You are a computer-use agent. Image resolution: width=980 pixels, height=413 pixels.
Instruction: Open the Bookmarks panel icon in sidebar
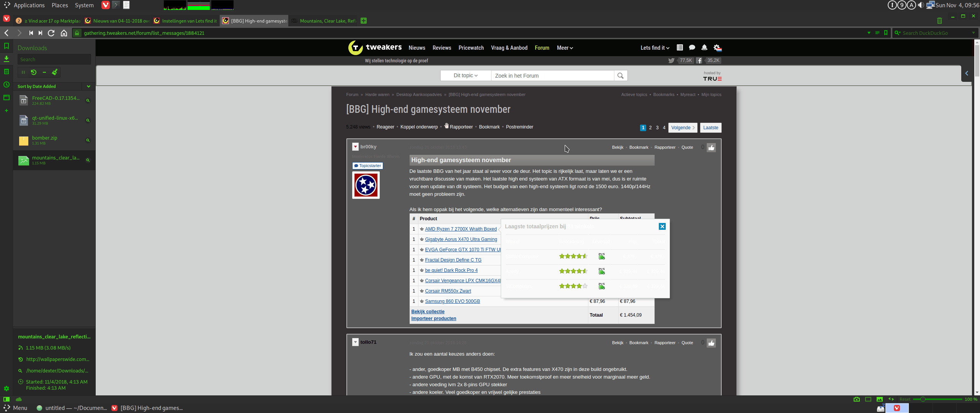tap(7, 46)
